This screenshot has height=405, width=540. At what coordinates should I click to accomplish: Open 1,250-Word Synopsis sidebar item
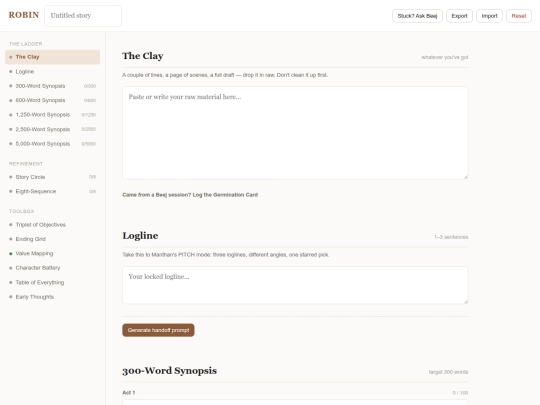[x=52, y=115]
